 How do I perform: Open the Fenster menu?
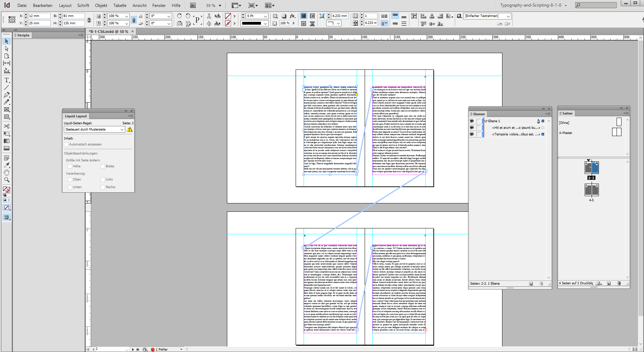[159, 5]
